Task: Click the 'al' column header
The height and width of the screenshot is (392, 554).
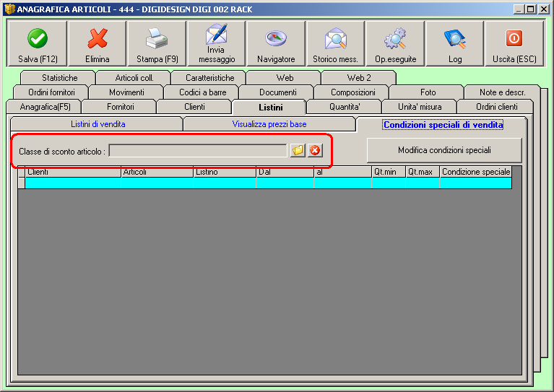Action: [342, 172]
